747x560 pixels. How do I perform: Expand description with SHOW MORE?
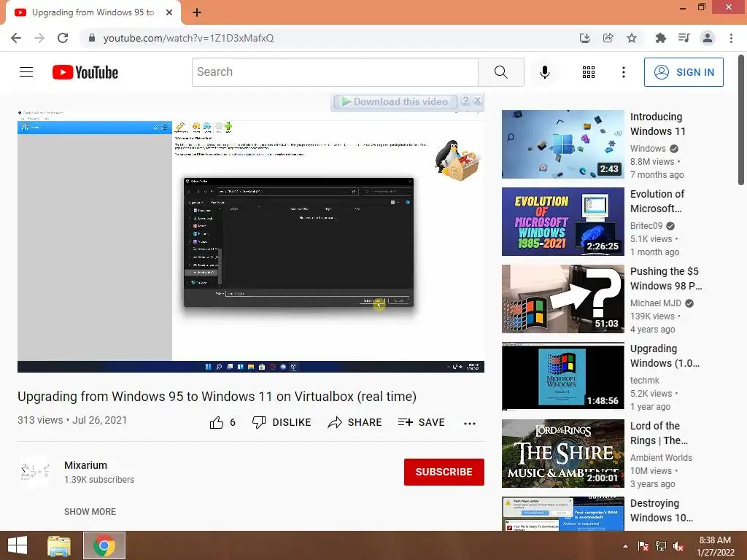point(90,511)
